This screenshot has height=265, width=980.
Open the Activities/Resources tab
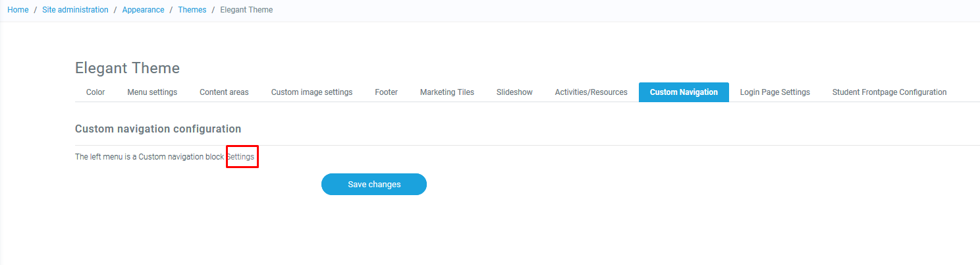coord(591,92)
